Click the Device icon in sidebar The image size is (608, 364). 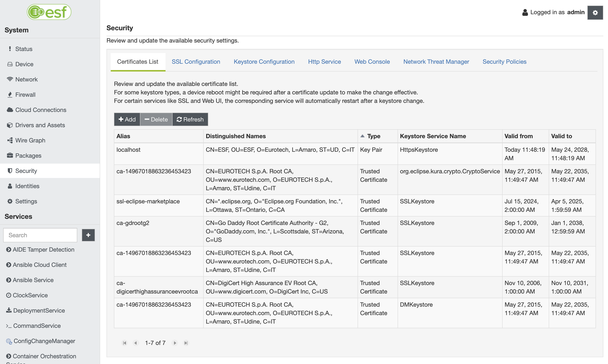(x=10, y=64)
